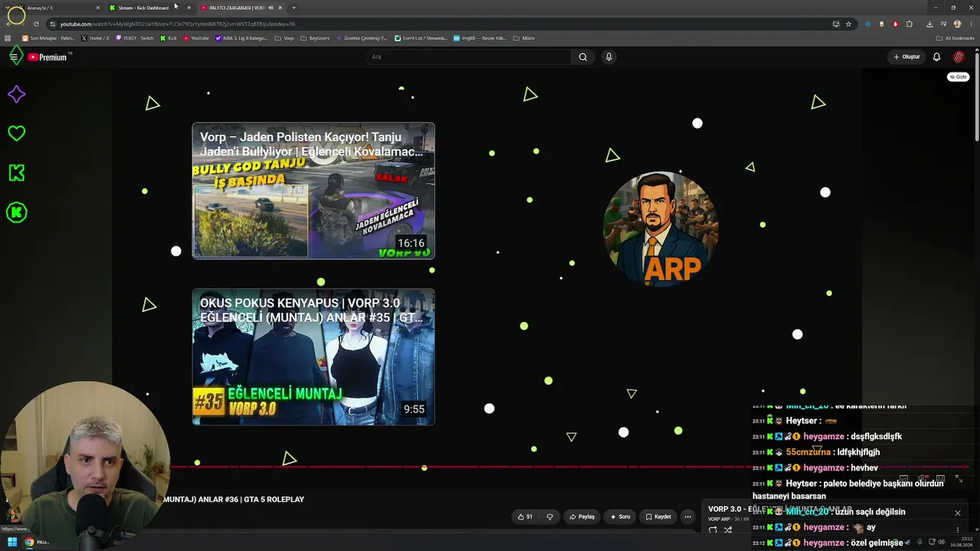
Task: Enter fullscreen on the video player
Action: point(959,479)
